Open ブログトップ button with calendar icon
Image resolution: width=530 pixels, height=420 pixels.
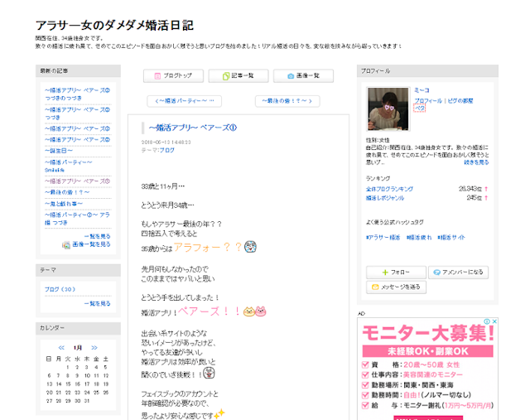[173, 75]
